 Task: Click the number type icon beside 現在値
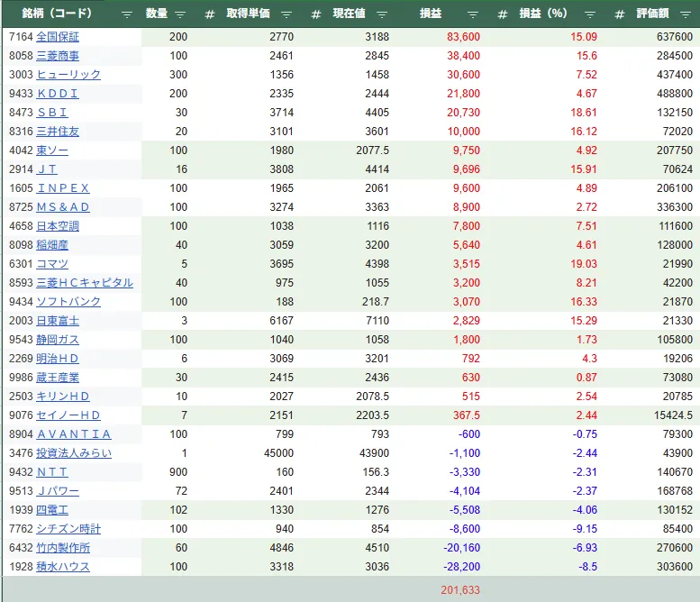tap(316, 14)
